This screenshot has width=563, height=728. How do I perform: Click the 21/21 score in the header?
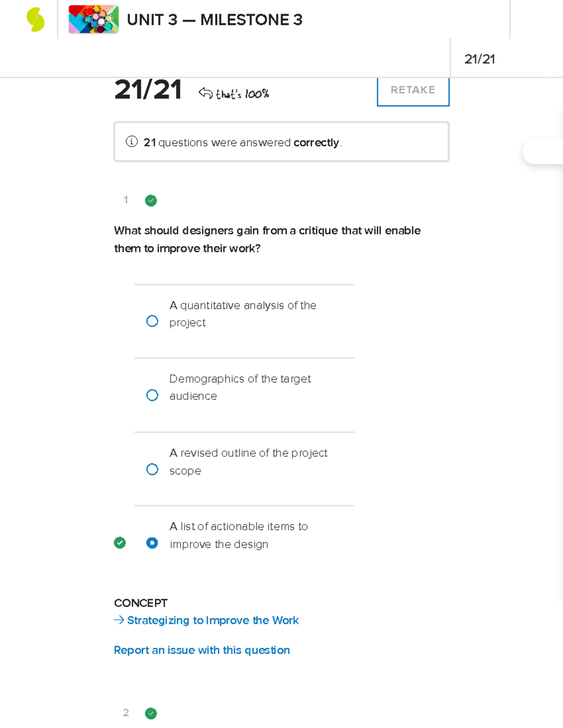pos(480,58)
